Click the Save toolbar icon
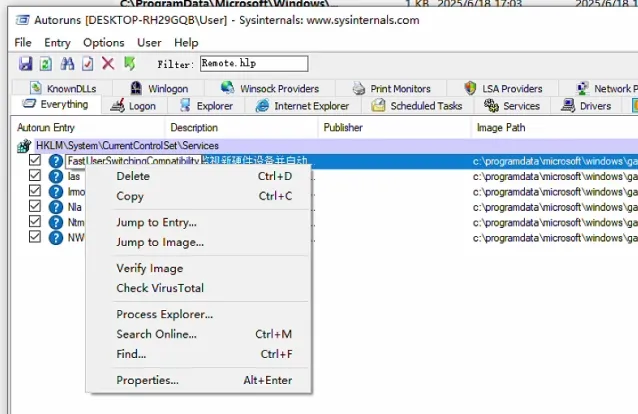Viewport: 638px width, 414px height. click(x=25, y=64)
